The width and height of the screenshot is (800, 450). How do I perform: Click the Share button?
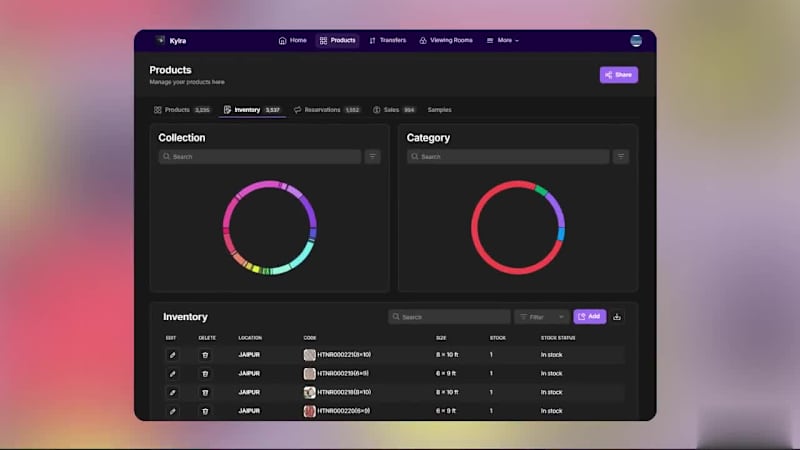[618, 75]
